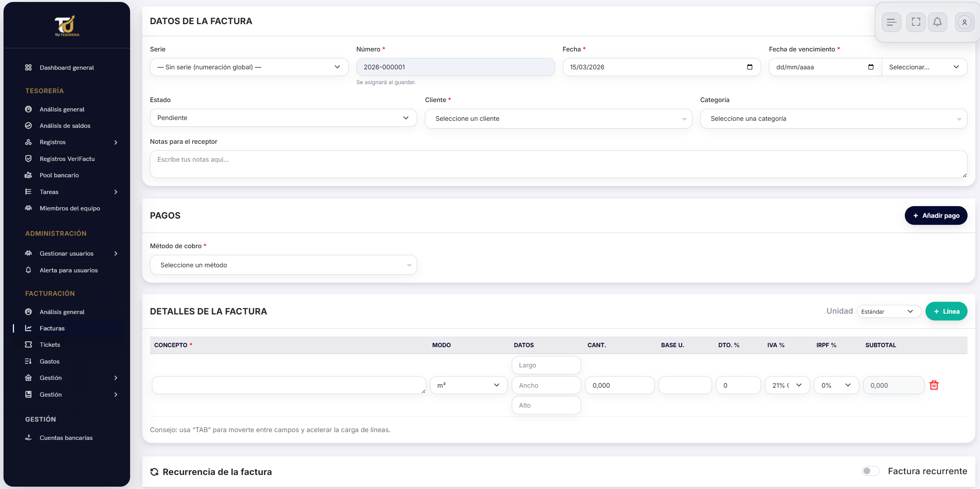Image resolution: width=980 pixels, height=489 pixels.
Task: Go to Análisis general under Tesorería
Action: (62, 109)
